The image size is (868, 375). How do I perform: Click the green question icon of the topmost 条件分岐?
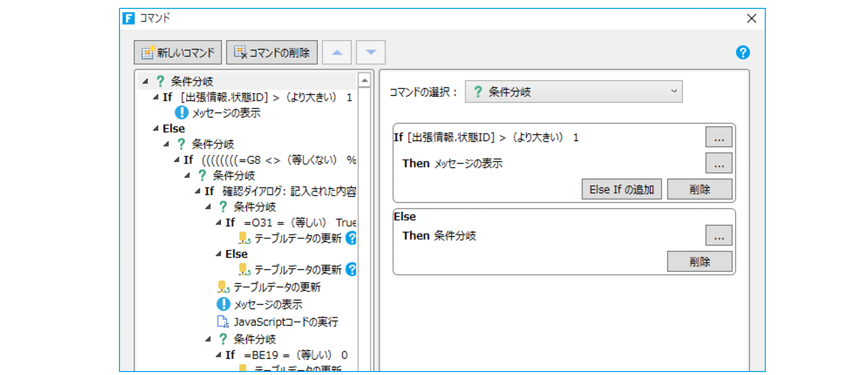click(160, 81)
